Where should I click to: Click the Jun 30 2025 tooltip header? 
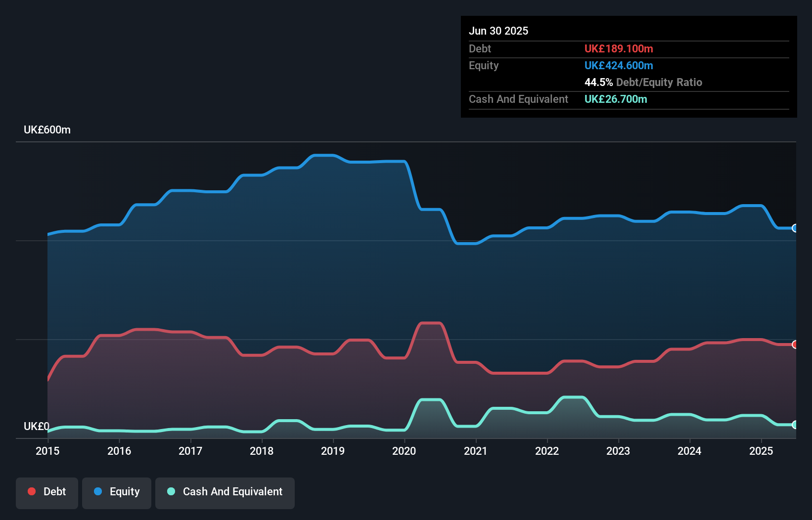point(498,31)
